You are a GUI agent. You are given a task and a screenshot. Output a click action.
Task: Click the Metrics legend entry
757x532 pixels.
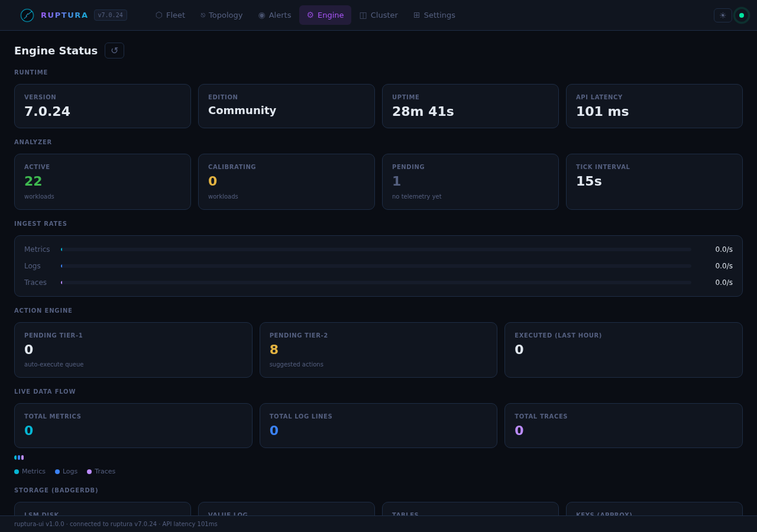30,472
